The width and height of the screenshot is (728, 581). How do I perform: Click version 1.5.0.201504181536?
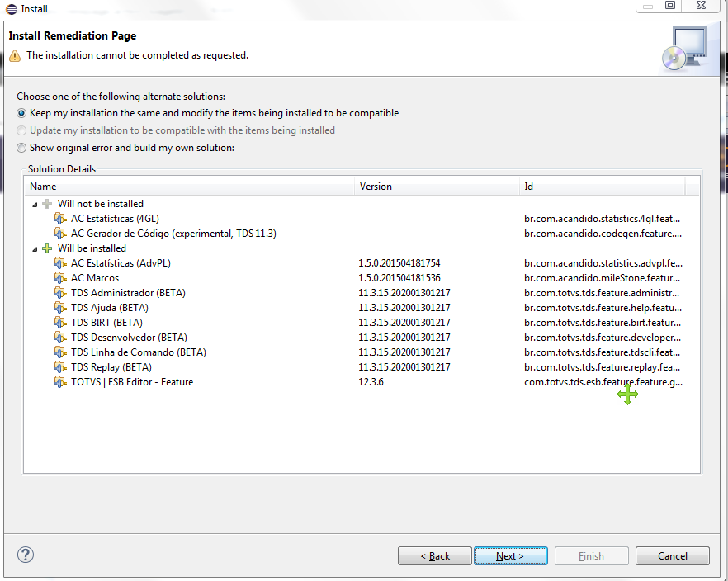tap(399, 278)
